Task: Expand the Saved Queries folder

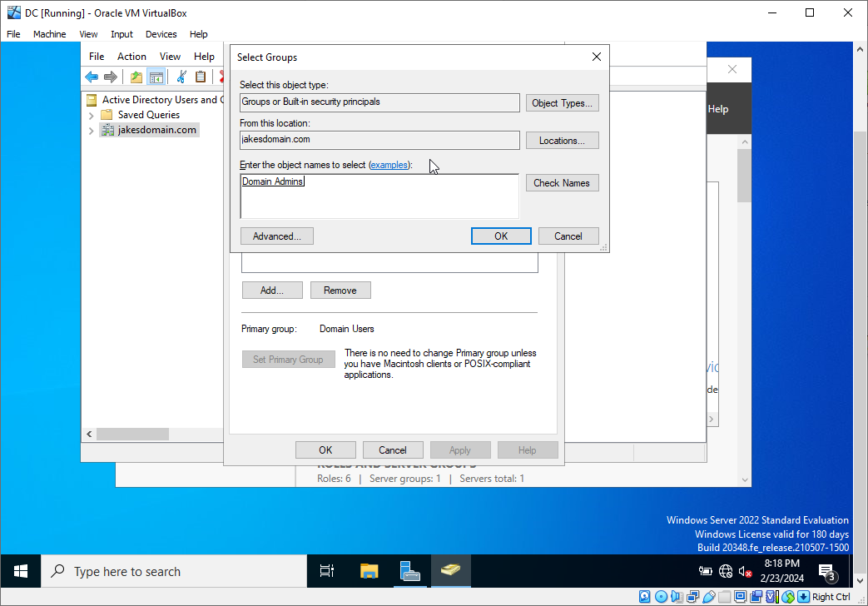Action: point(92,114)
